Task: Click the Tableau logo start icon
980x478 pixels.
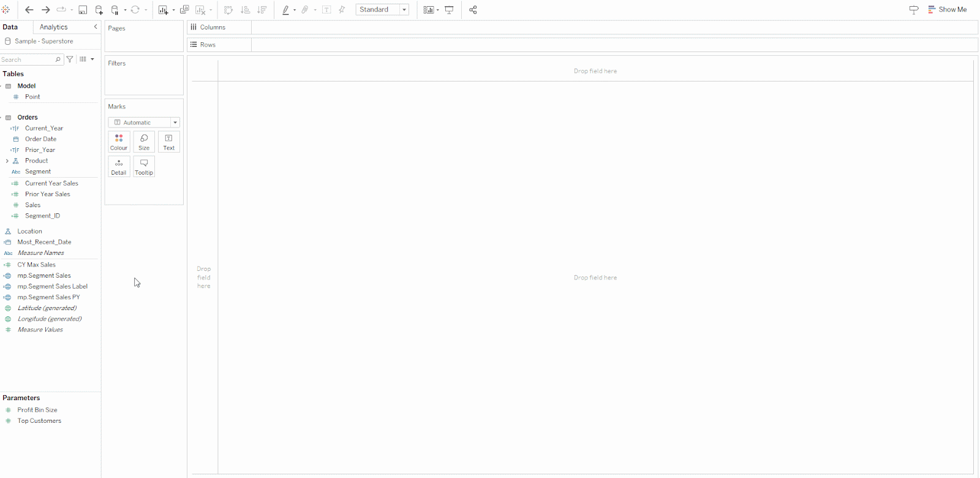Action: (x=6, y=10)
